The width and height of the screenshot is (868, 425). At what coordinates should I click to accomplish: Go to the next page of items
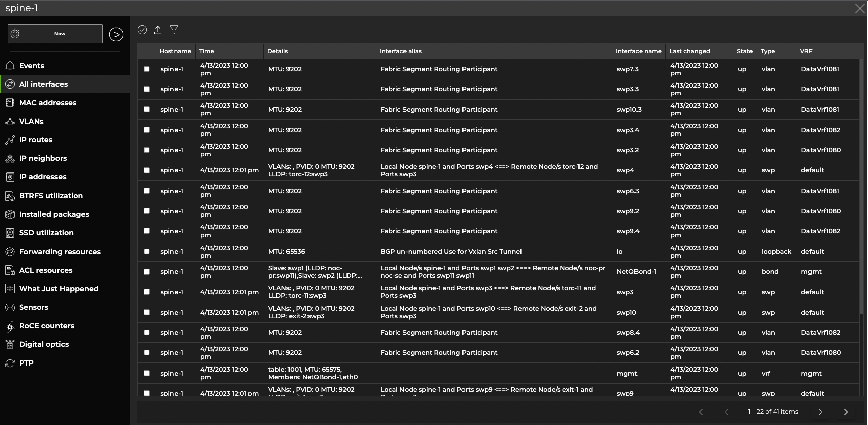820,412
